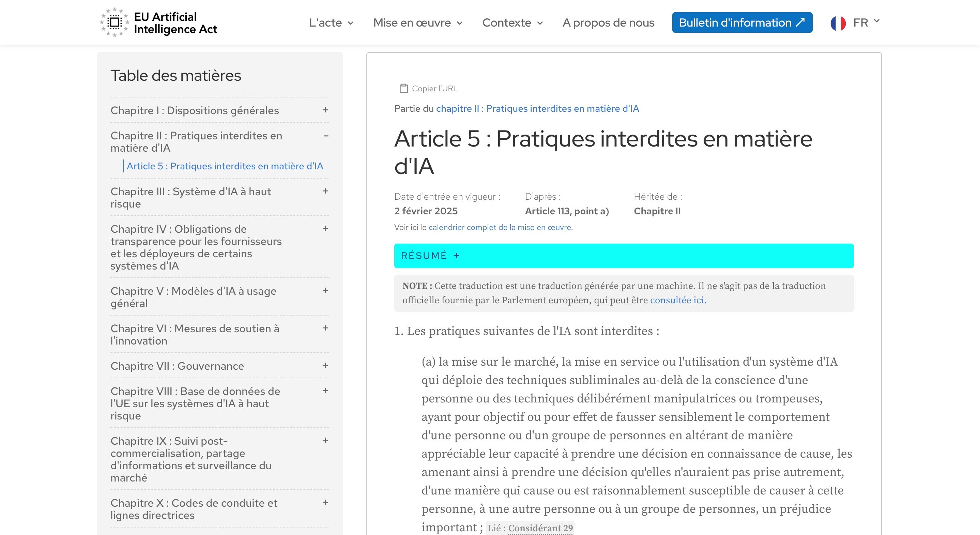Follow the consultée ici official translation link
980x535 pixels.
coord(677,300)
